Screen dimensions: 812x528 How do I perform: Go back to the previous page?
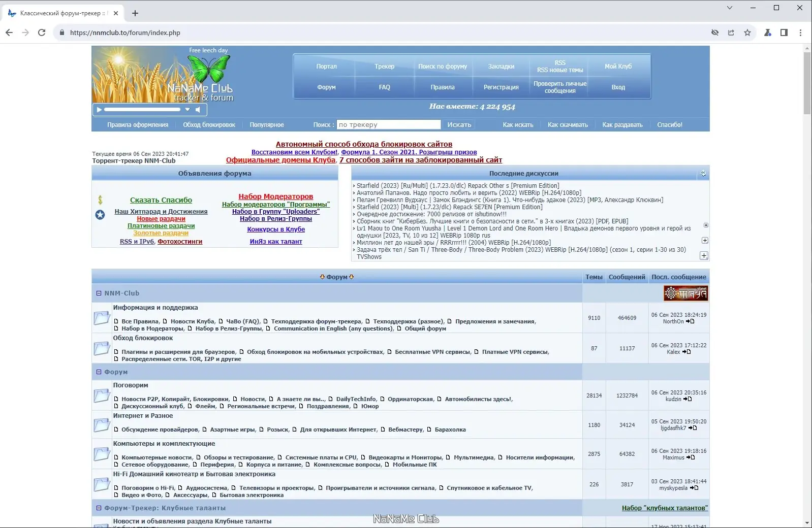pyautogui.click(x=9, y=32)
